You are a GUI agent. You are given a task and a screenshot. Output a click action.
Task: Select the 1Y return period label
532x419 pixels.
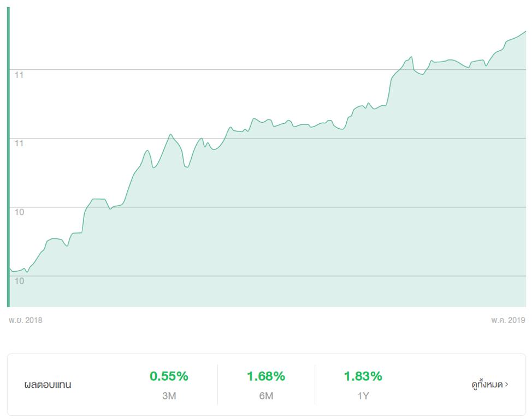point(363,396)
